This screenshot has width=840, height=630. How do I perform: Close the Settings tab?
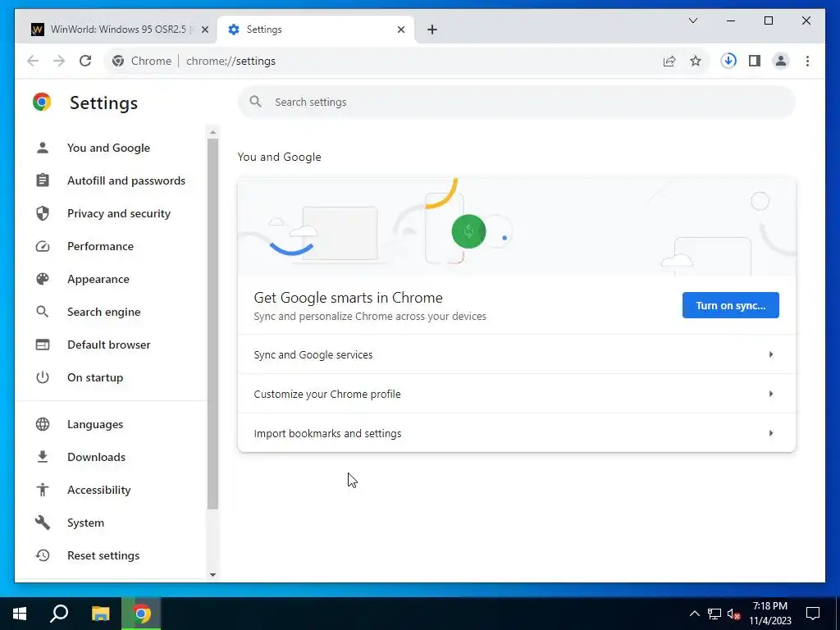pyautogui.click(x=400, y=30)
